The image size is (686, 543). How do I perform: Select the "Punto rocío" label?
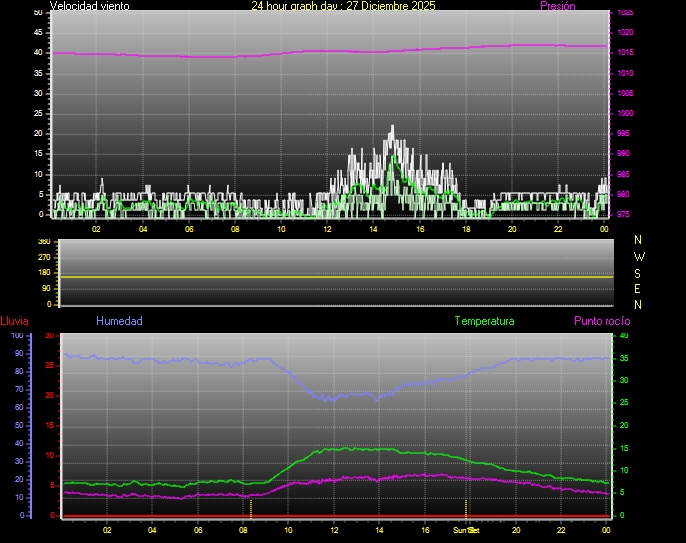click(x=601, y=321)
